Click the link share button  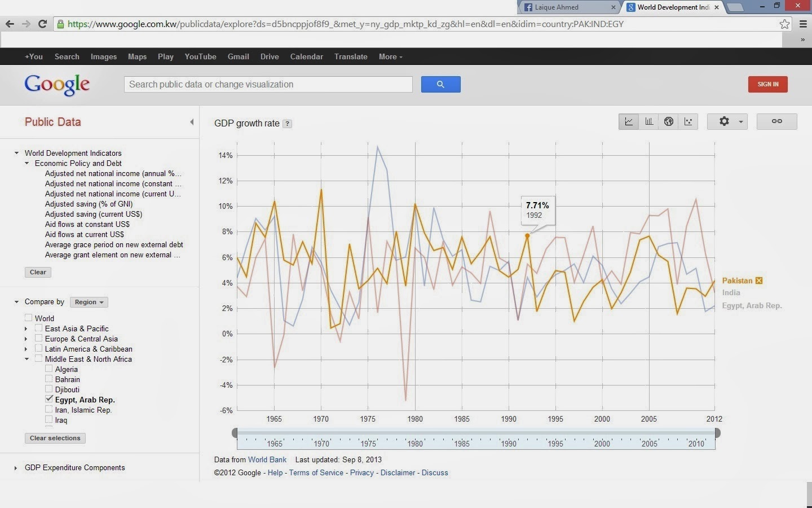click(x=776, y=121)
